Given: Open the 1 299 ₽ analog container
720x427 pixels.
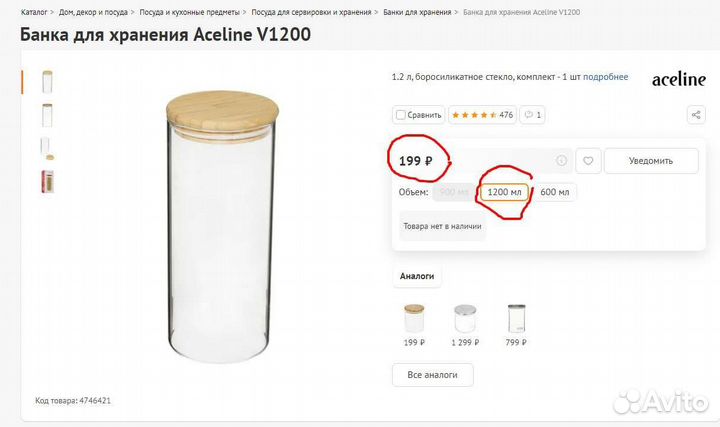Looking at the screenshot, I should pos(465,319).
